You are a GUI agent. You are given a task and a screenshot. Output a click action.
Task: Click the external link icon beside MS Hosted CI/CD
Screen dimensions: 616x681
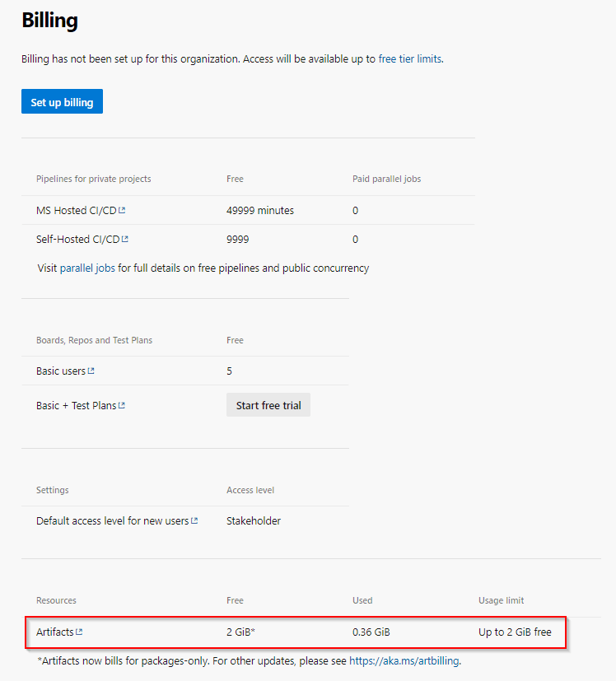tap(122, 211)
